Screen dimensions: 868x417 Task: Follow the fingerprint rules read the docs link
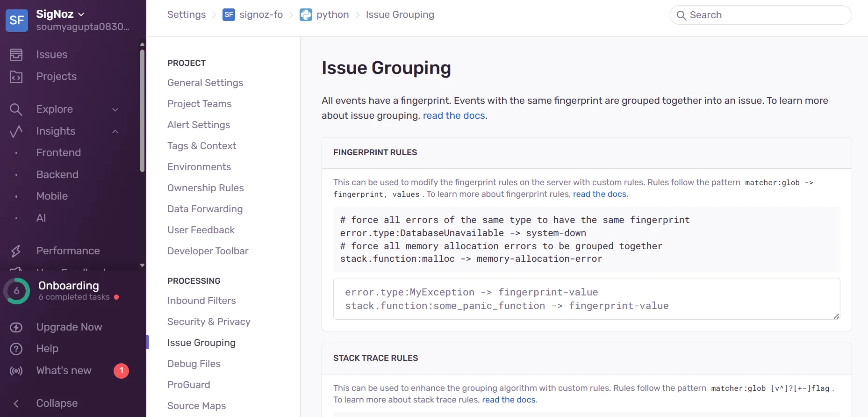tap(600, 194)
